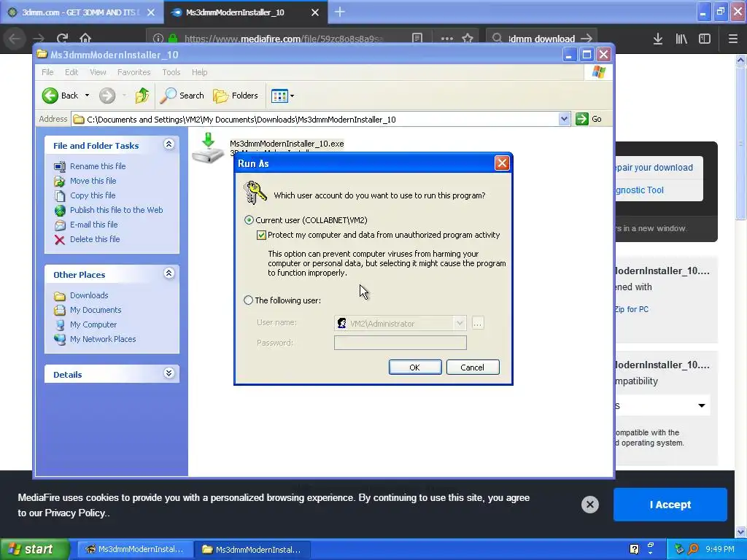Close the Run As dialog
The width and height of the screenshot is (747, 560).
click(502, 163)
